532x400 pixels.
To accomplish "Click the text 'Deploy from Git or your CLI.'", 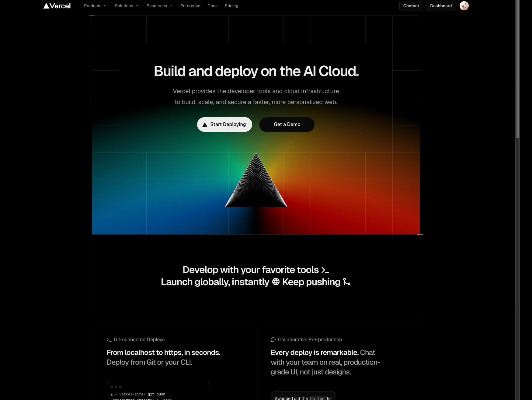I will (149, 362).
